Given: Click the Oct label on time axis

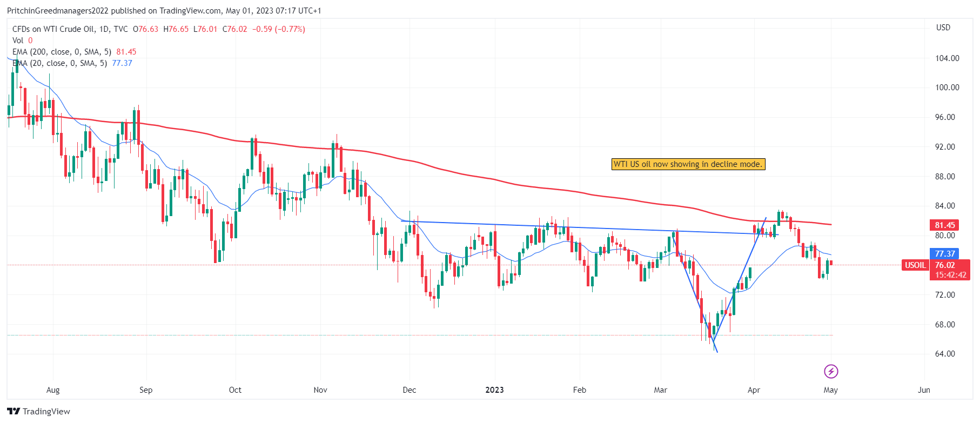Looking at the screenshot, I should click(x=235, y=390).
